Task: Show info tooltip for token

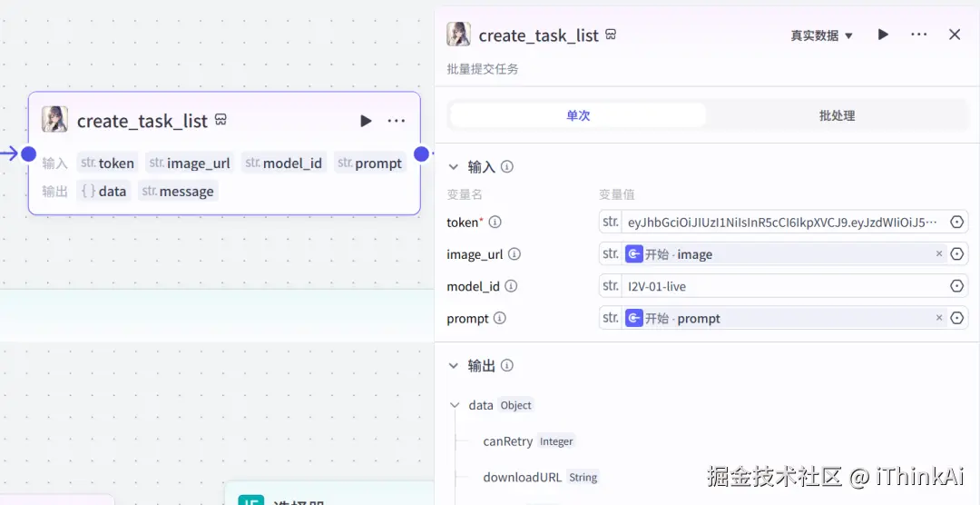Action: [495, 223]
